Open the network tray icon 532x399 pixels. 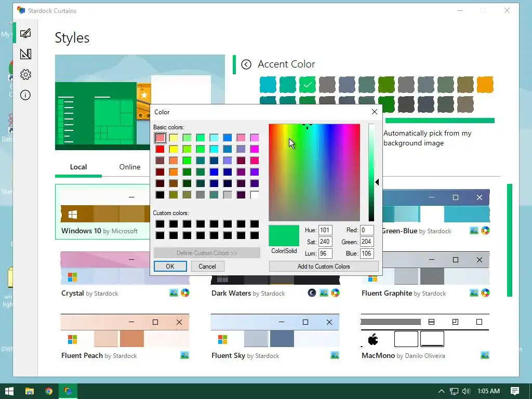click(x=454, y=391)
